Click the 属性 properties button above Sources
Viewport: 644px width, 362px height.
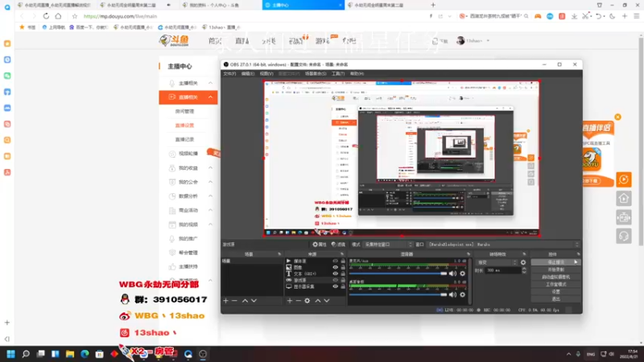point(319,245)
